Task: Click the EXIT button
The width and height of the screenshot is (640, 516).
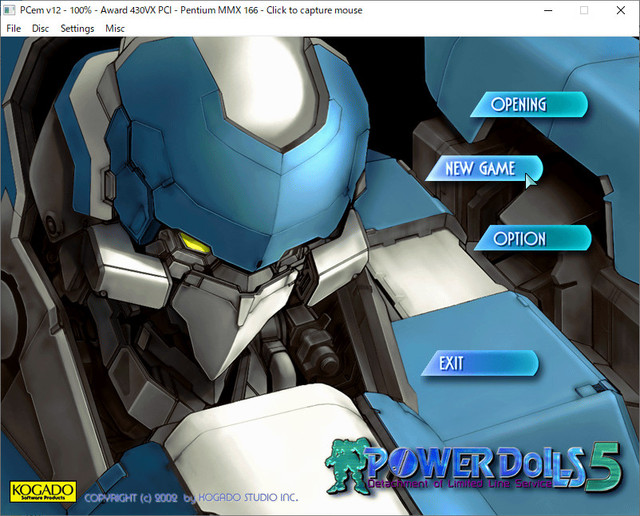Action: click(x=480, y=363)
